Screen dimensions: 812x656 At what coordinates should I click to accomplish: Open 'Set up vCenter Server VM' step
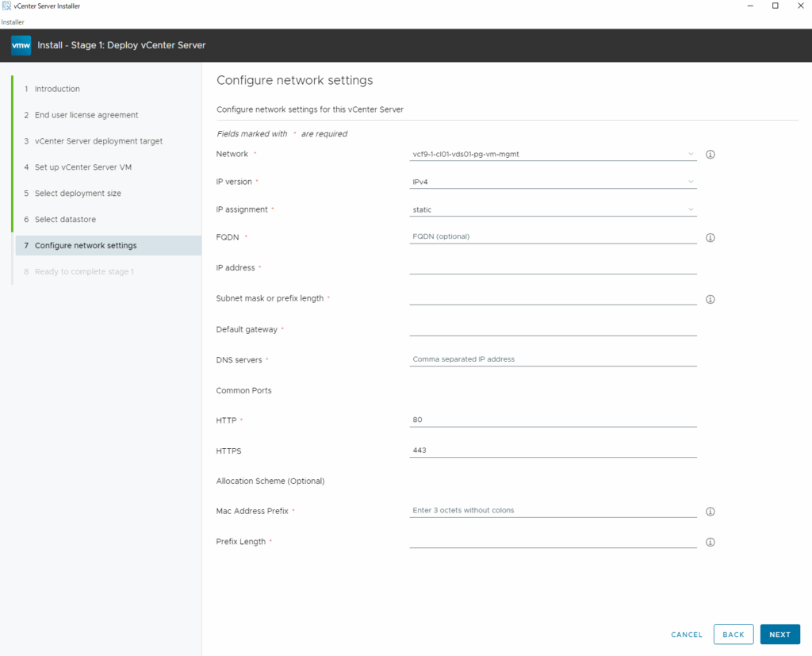78,167
